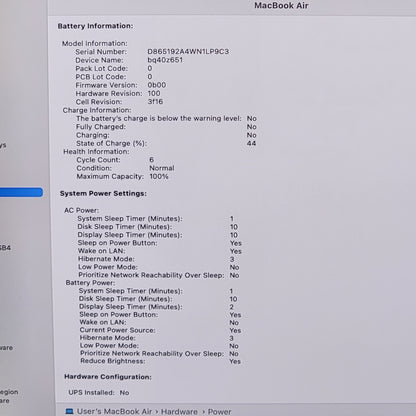Image resolution: width=416 pixels, height=416 pixels.
Task: Click the Firmware Version 0b00 value
Action: point(157,85)
